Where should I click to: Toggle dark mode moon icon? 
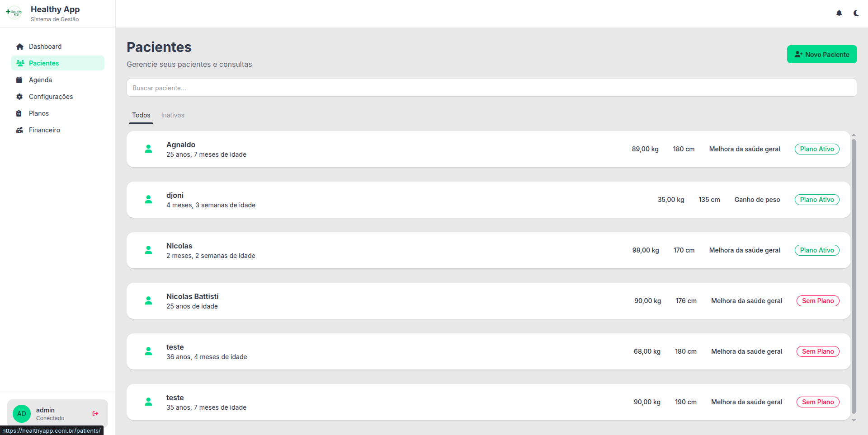pyautogui.click(x=856, y=13)
